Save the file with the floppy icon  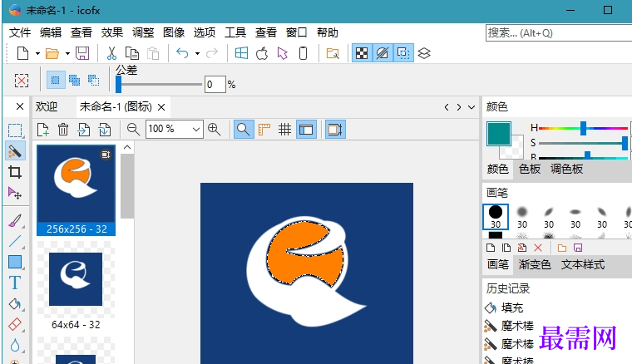pyautogui.click(x=82, y=53)
